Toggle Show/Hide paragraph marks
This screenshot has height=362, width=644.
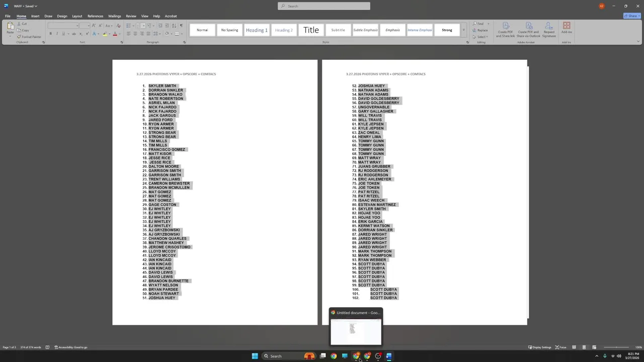181,26
